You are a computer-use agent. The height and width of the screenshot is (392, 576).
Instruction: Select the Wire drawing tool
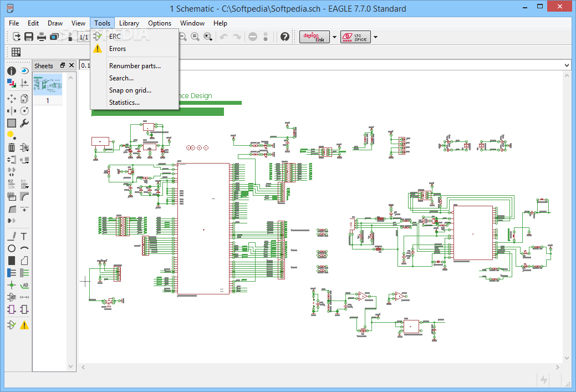12,236
